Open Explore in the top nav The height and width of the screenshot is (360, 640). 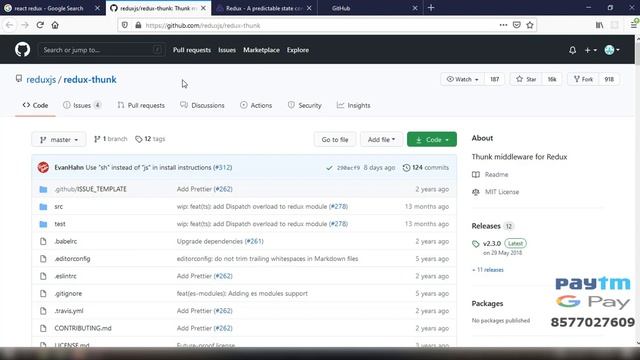[x=298, y=50]
